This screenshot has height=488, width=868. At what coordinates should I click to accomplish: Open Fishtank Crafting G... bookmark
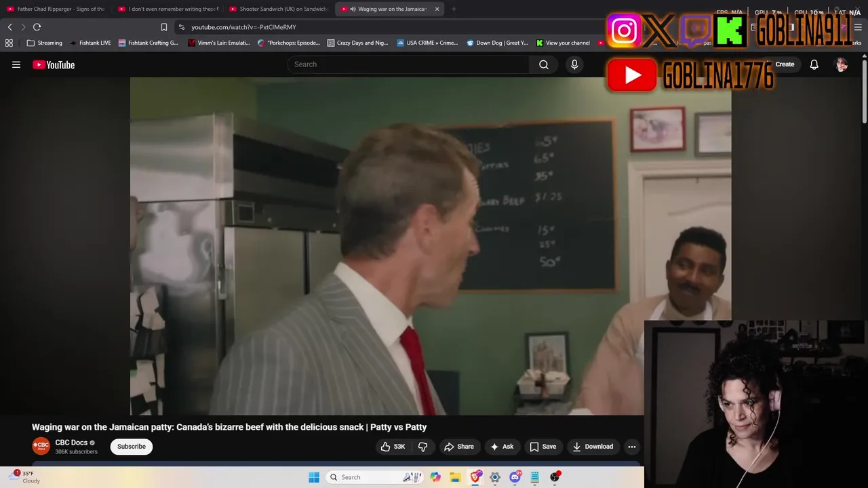click(x=148, y=43)
